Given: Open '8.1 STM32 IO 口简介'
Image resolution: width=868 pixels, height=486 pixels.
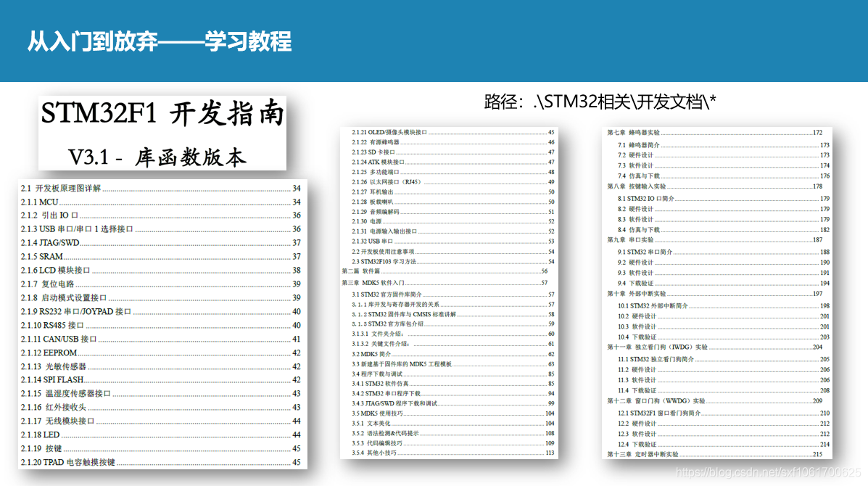Looking at the screenshot, I should 724,199.
